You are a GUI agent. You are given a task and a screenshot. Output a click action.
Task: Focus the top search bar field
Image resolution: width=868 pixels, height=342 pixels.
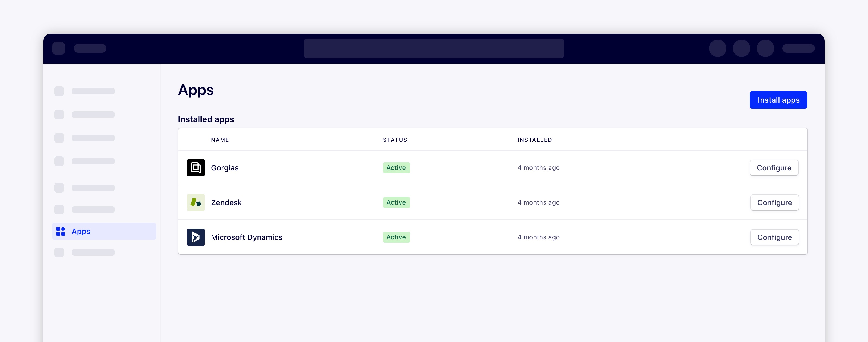point(434,48)
